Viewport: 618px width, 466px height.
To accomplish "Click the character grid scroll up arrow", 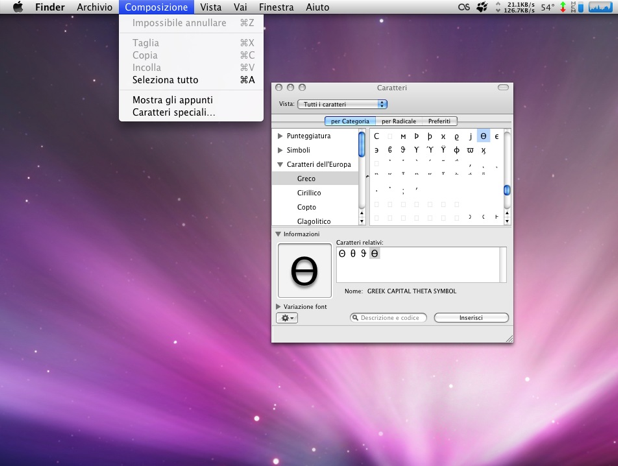I will tap(507, 214).
